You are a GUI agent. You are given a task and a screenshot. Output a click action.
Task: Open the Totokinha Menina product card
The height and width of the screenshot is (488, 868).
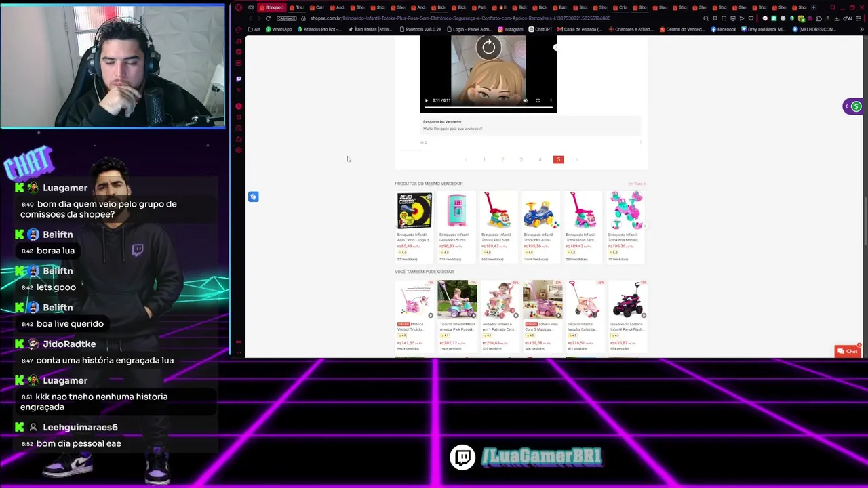(625, 227)
